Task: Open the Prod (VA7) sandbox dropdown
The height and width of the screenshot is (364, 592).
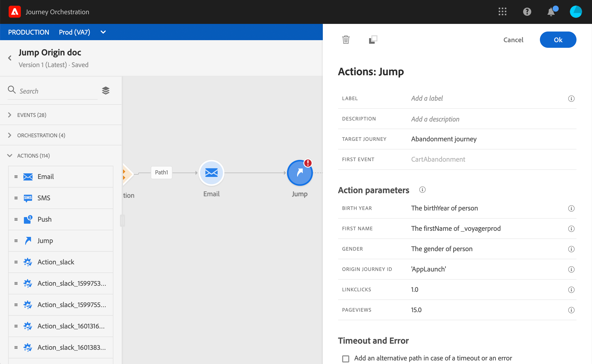Action: (103, 32)
